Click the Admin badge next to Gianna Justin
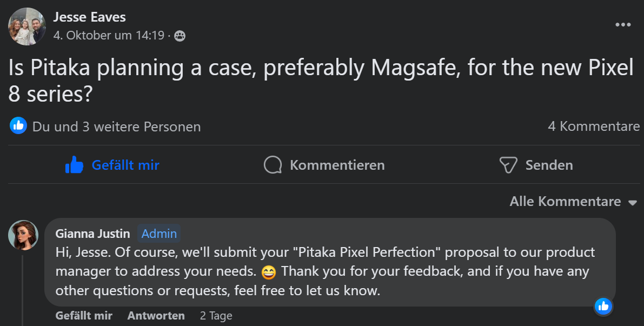This screenshot has height=326, width=644. [x=159, y=234]
